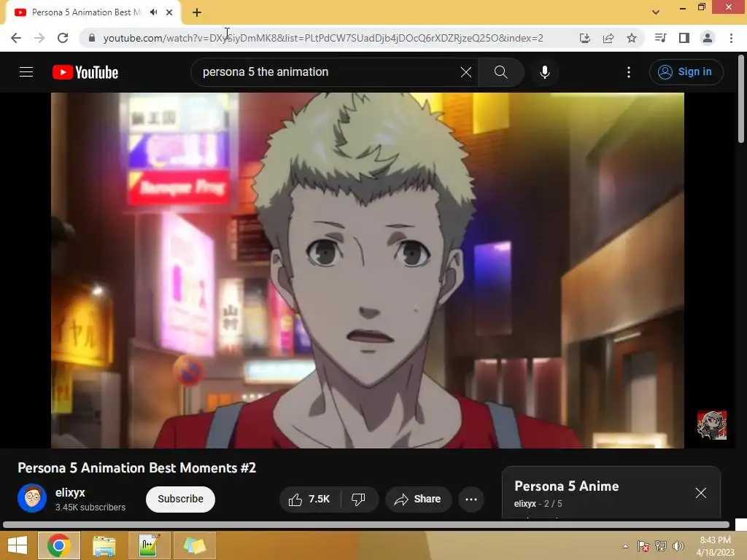Open the volume tray icon
Screen dimensions: 747x560
pos(678,546)
